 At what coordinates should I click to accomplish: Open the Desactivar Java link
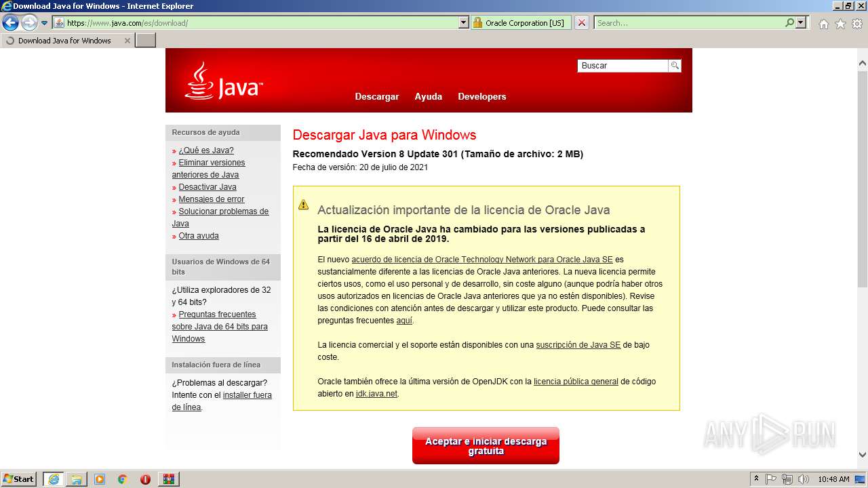pos(208,187)
